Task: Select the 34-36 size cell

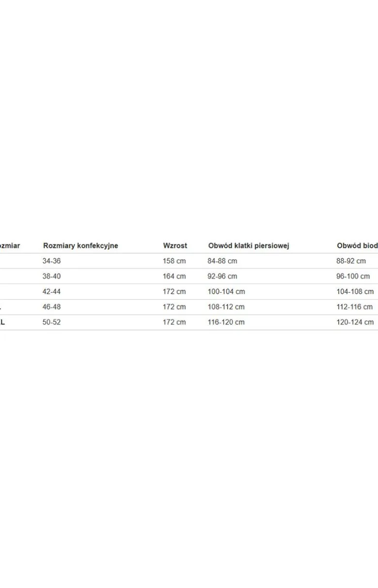Action: [51, 261]
